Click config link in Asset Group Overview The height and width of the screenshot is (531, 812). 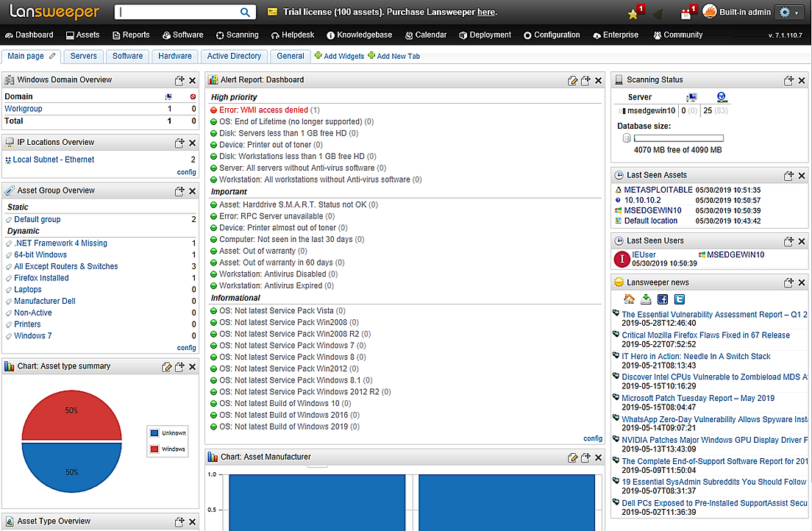pyautogui.click(x=186, y=348)
